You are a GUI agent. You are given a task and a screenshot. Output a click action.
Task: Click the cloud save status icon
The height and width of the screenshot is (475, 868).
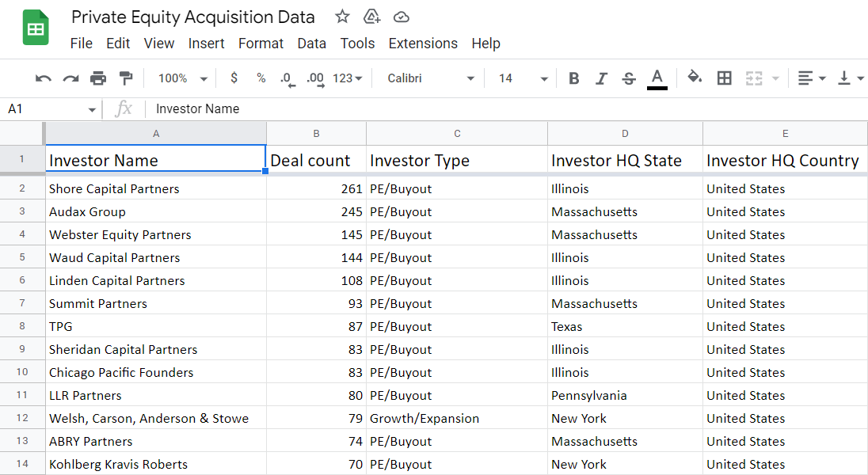pos(402,17)
